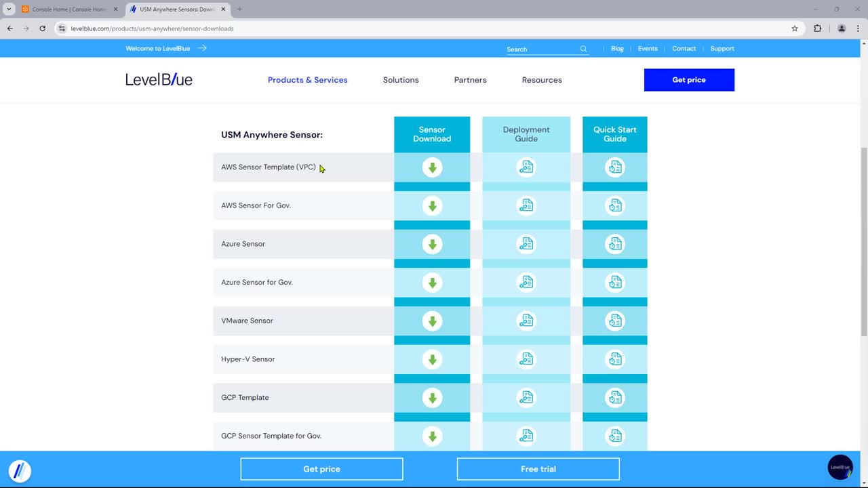Open quick start guide for AWS Sensor For Gov.
868x488 pixels.
pyautogui.click(x=615, y=205)
